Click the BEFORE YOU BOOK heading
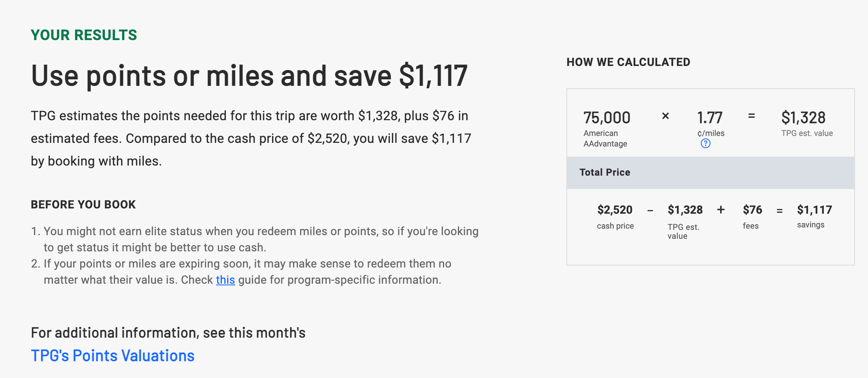This screenshot has height=378, width=868. pos(83,204)
